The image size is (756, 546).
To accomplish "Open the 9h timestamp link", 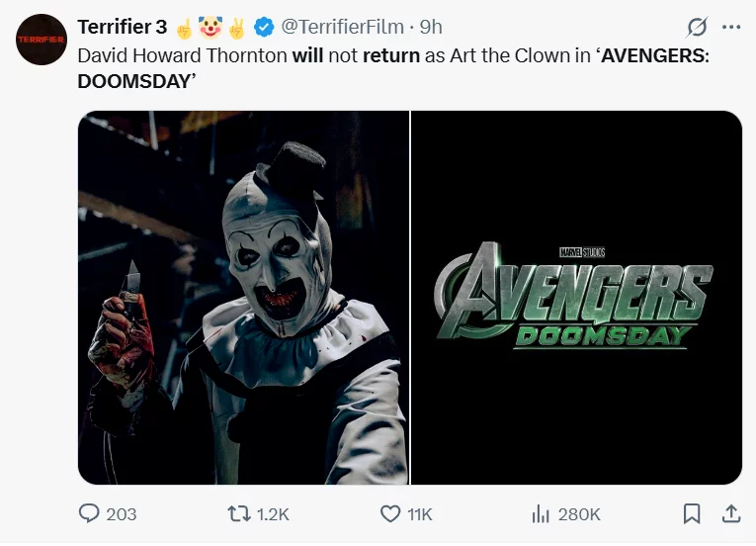I will 431,27.
